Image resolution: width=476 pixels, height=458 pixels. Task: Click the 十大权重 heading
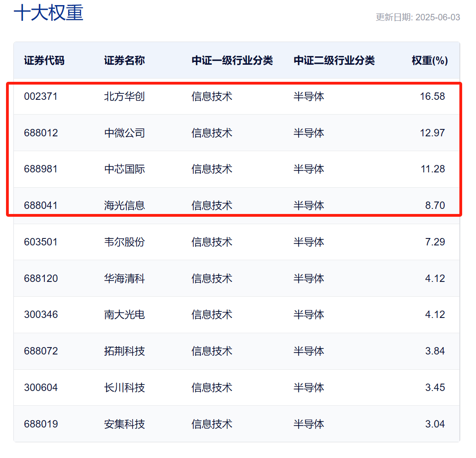pos(48,13)
